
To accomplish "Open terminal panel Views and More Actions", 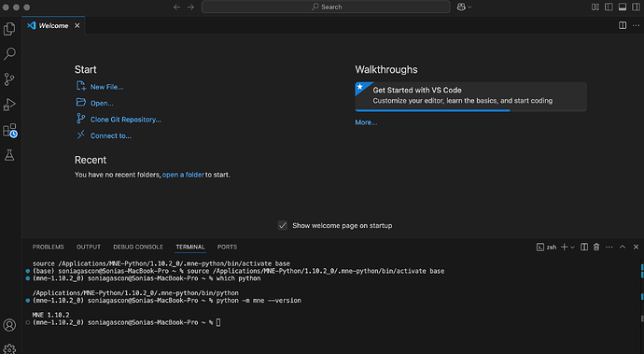I will pyautogui.click(x=609, y=248).
